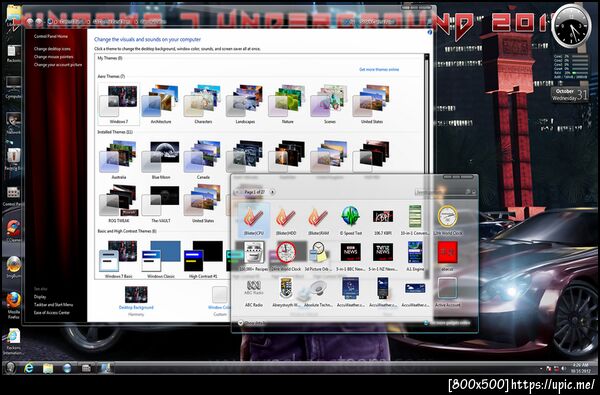Open Internet Explorer from the taskbar

tap(29, 368)
